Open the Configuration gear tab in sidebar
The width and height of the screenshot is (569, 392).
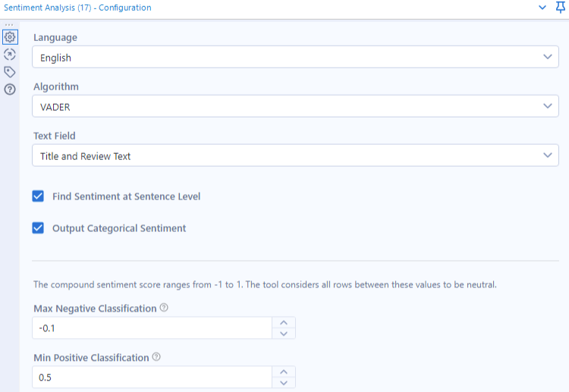(x=10, y=37)
